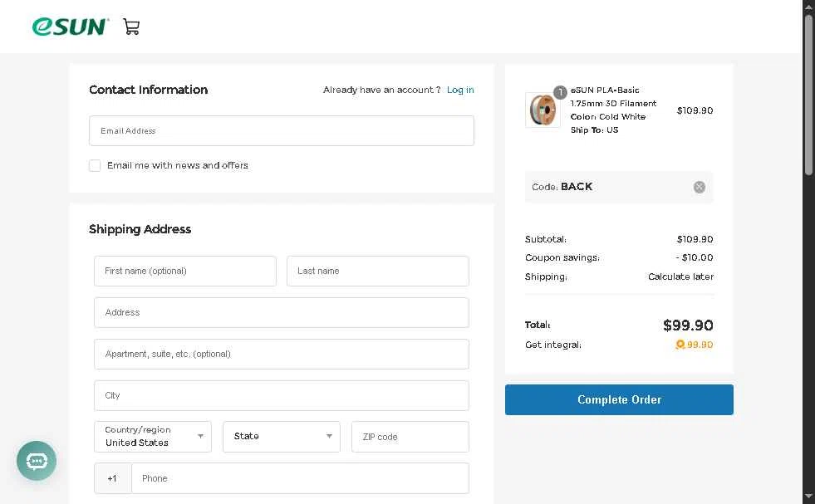Click the First name (optional) field

[x=185, y=271]
